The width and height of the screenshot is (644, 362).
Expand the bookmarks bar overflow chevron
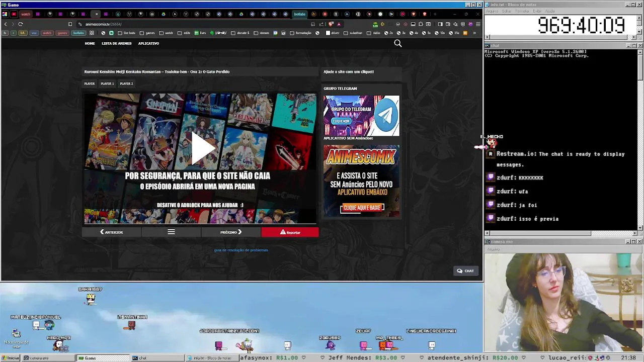(474, 33)
